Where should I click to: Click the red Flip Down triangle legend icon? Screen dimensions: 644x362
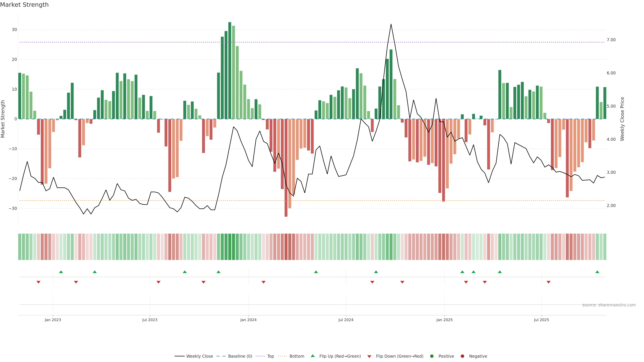(369, 356)
